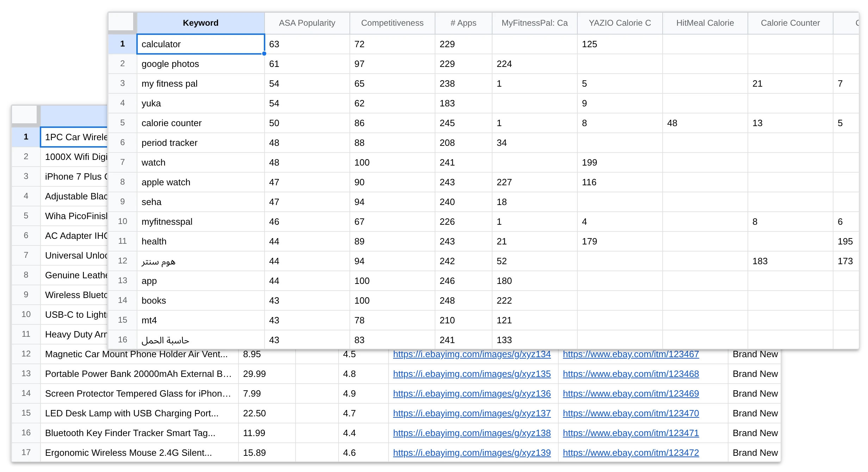
Task: Click 'Screen Protector Tempered Glass' cell
Action: [x=139, y=393]
